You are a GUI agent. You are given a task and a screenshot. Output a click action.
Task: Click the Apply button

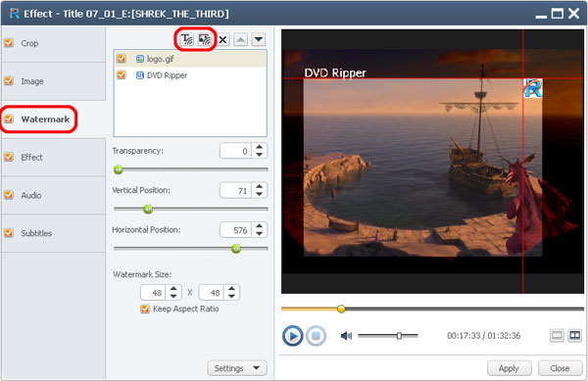[x=509, y=368]
